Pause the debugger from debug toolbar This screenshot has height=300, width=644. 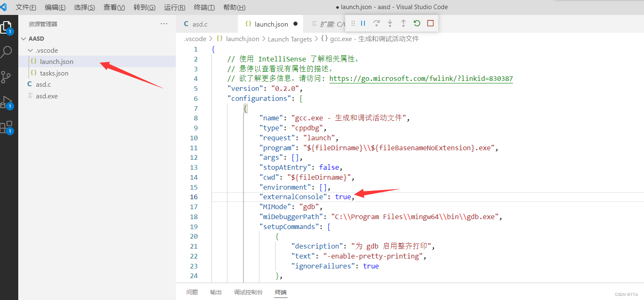[363, 24]
